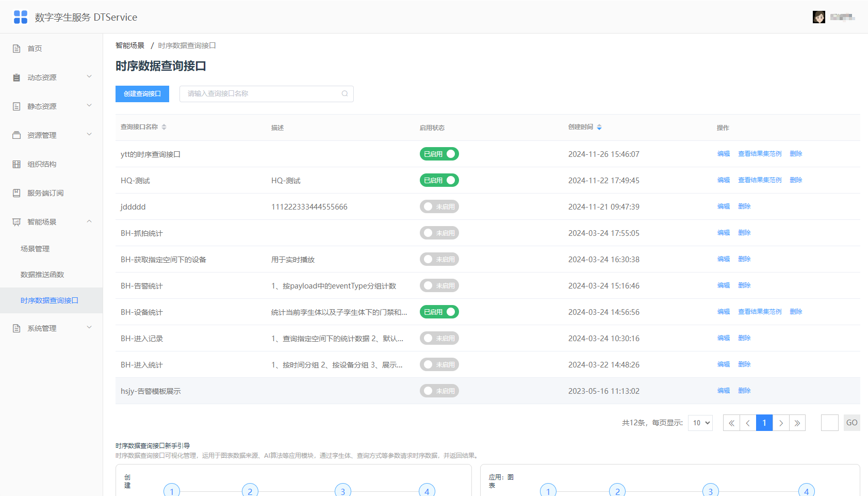Disable the HQ-测试 enabled toggle
Viewport: 868px width, 496px height.
coord(439,180)
